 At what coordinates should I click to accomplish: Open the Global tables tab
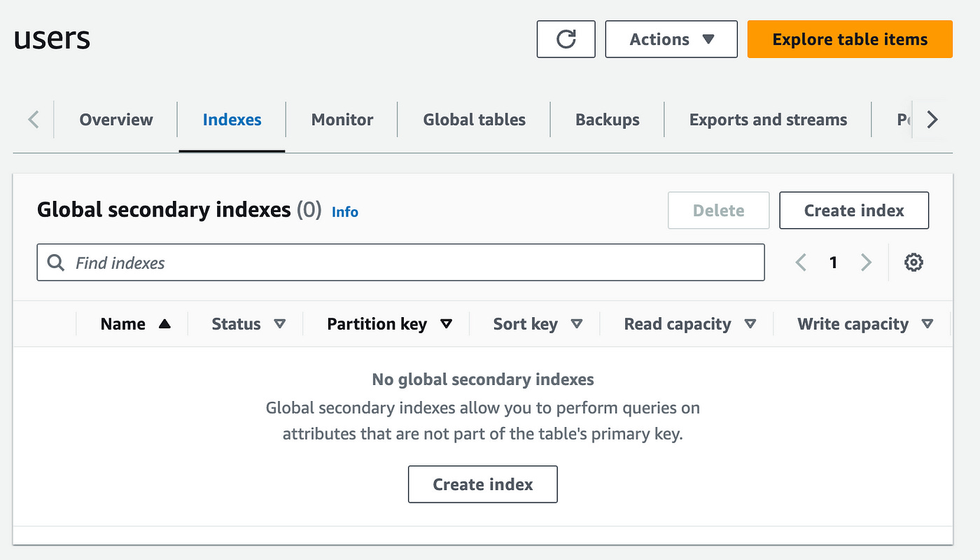click(x=474, y=120)
